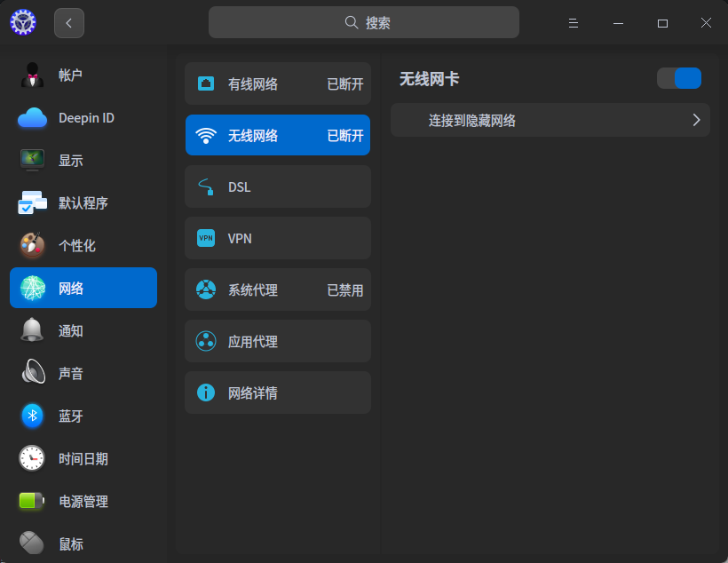Screen dimensions: 728x563
Task: Open 连接到隐藏网络 via its chevron
Action: (x=698, y=120)
